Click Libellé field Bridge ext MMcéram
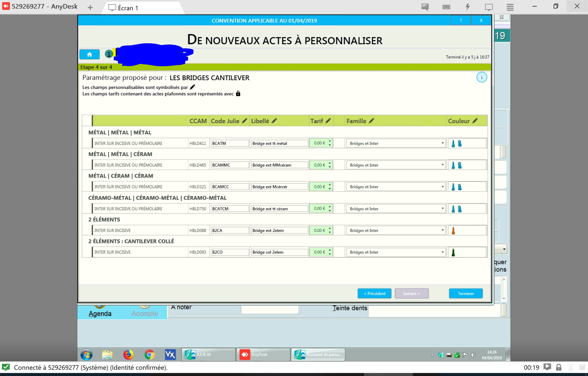The height and width of the screenshot is (376, 588). tap(279, 165)
